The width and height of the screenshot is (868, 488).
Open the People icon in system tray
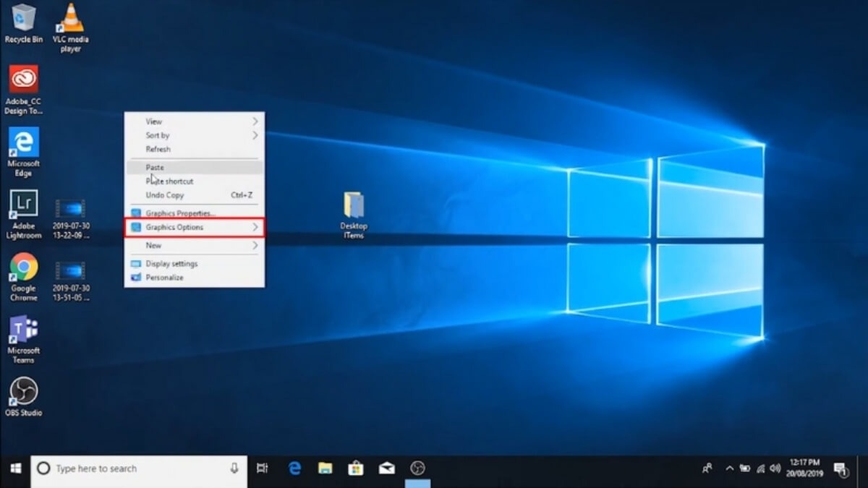click(x=707, y=468)
